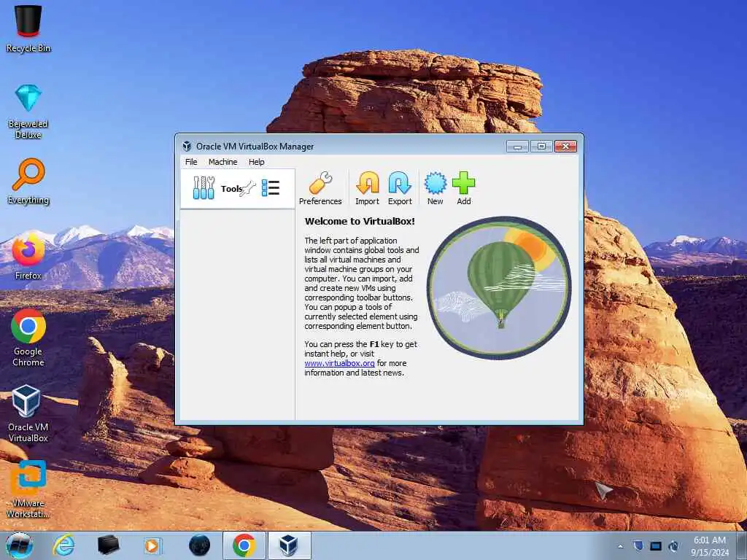747x560 pixels.
Task: Open the Windows Start menu orb
Action: tap(20, 545)
